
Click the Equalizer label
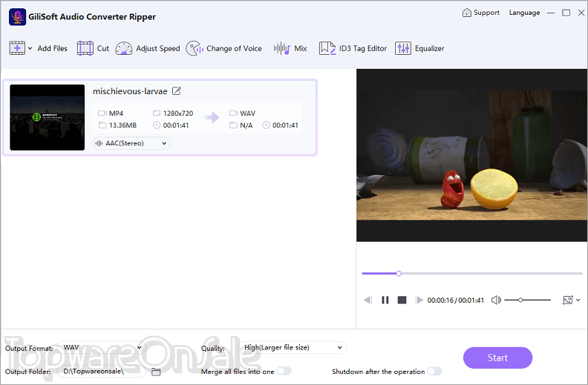429,48
